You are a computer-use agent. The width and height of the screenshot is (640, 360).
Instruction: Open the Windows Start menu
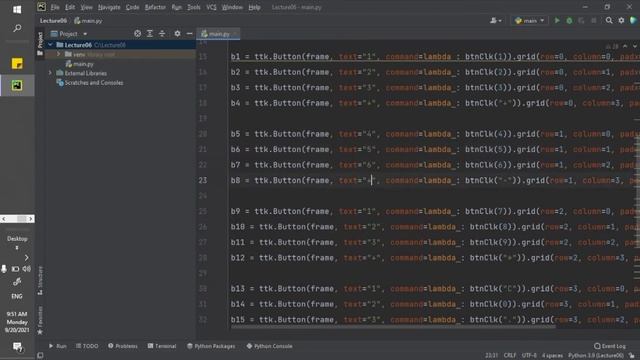tap(17, 9)
